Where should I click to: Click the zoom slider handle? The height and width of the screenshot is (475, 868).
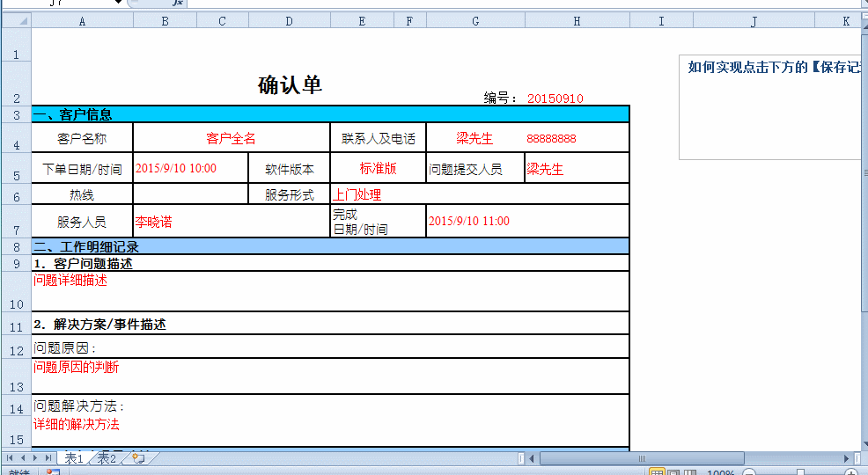pyautogui.click(x=799, y=472)
